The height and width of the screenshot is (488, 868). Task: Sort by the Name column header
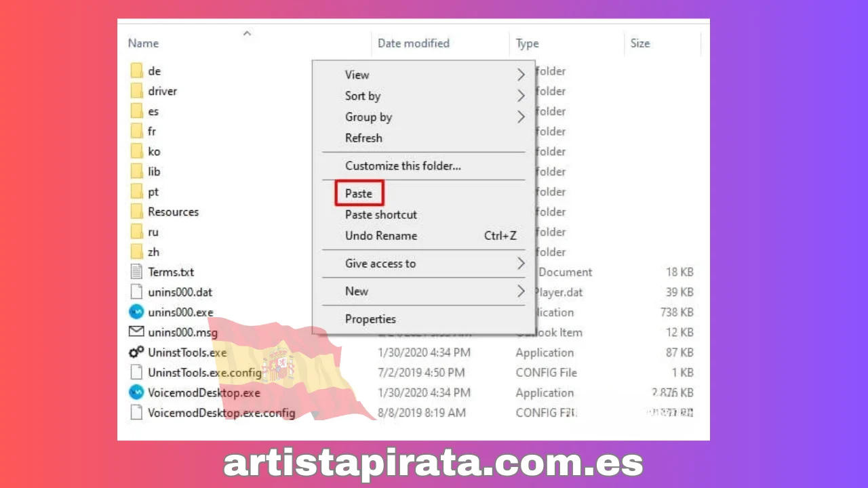pos(143,43)
